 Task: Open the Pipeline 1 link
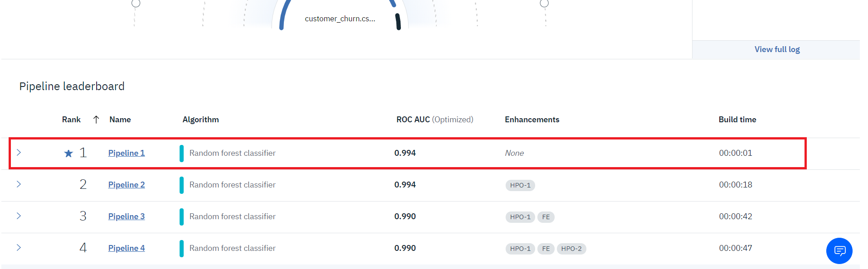pyautogui.click(x=127, y=153)
